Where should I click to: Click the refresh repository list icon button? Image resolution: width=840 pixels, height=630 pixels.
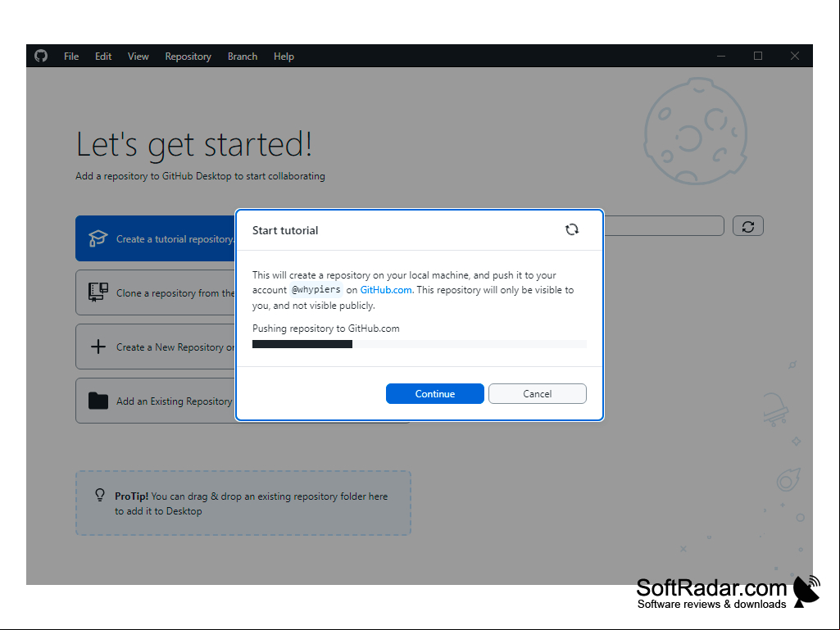point(748,226)
